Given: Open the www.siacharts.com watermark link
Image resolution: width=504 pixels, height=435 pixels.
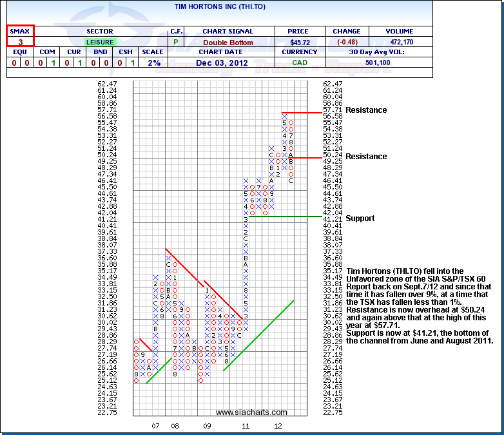Looking at the screenshot, I should [251, 412].
